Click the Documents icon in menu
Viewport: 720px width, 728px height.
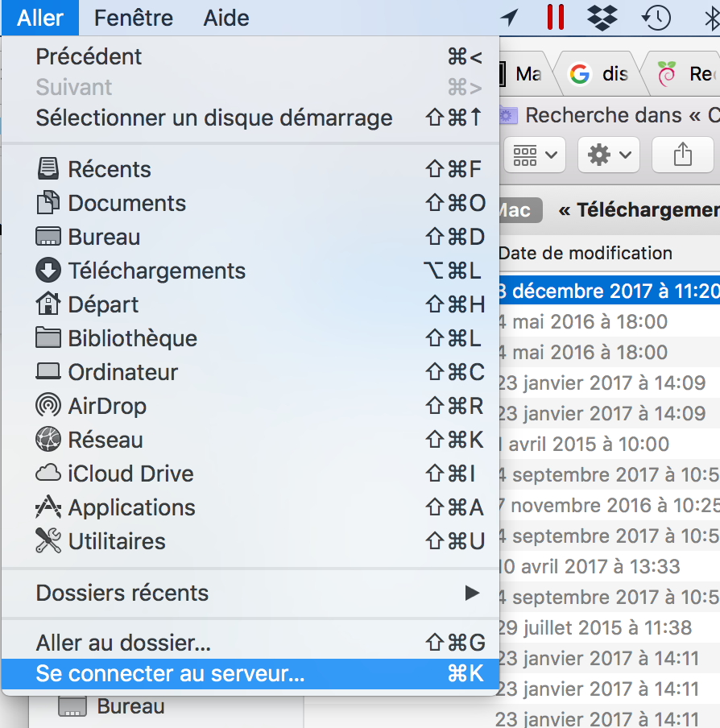48,203
